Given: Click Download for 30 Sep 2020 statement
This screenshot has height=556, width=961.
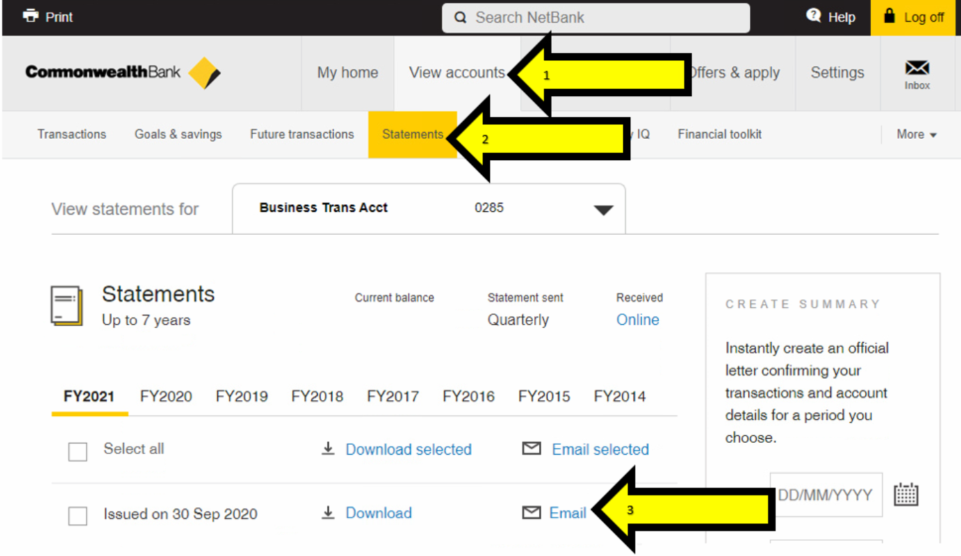Looking at the screenshot, I should [378, 513].
